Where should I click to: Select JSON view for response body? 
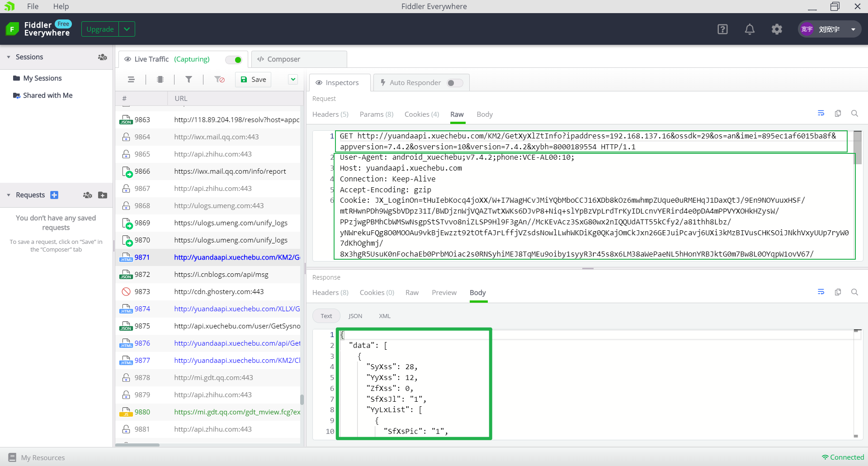pyautogui.click(x=355, y=316)
